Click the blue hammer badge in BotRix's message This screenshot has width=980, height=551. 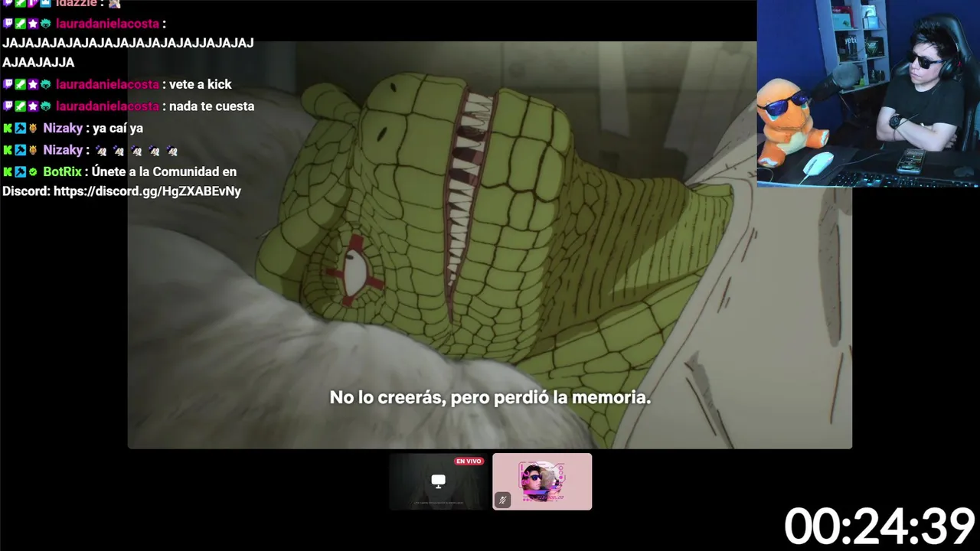pos(21,172)
